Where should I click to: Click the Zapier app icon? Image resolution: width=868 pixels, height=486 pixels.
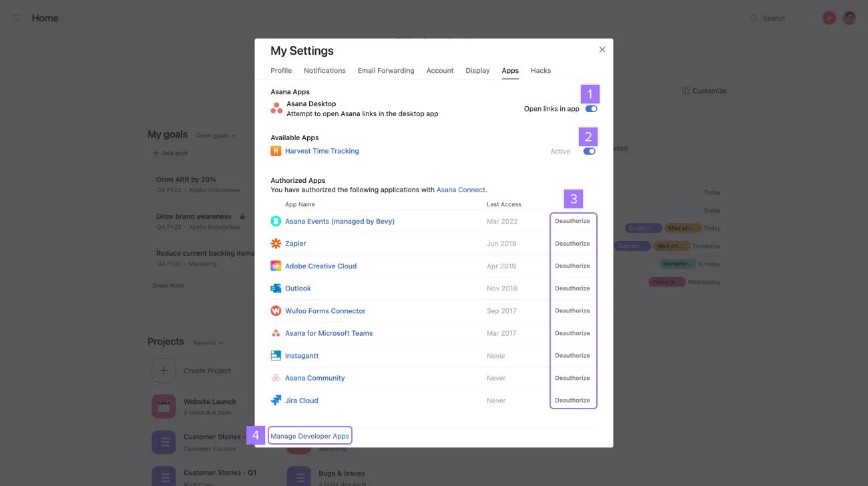tap(276, 243)
